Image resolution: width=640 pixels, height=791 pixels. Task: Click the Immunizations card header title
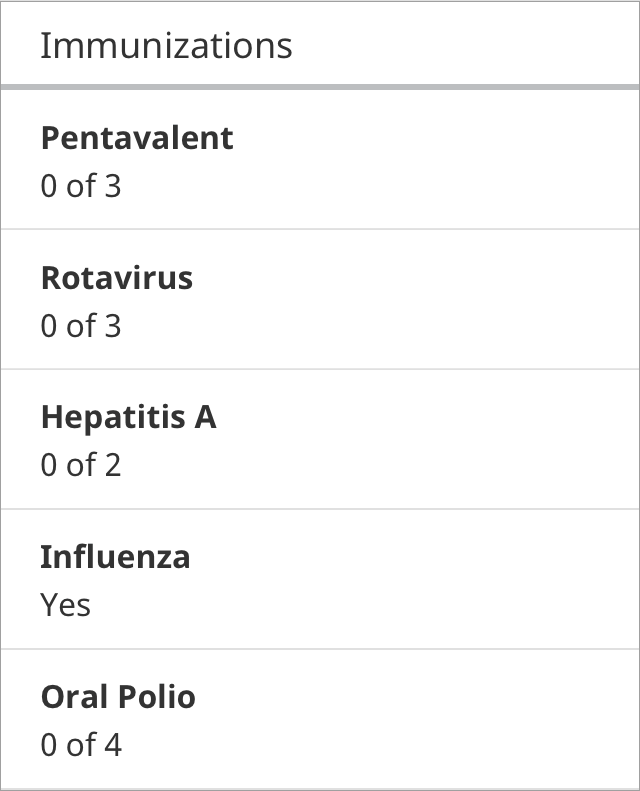pos(166,46)
